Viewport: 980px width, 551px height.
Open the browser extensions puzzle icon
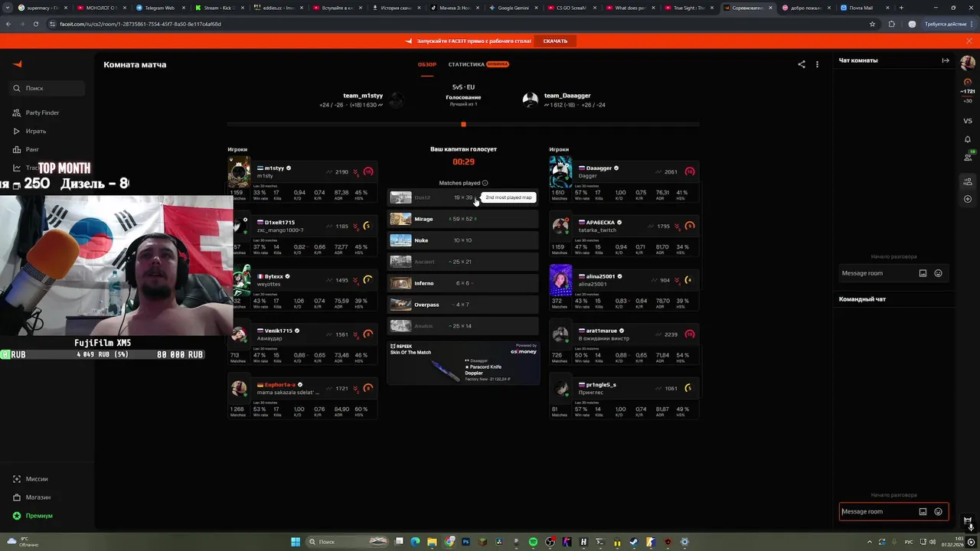(x=891, y=24)
